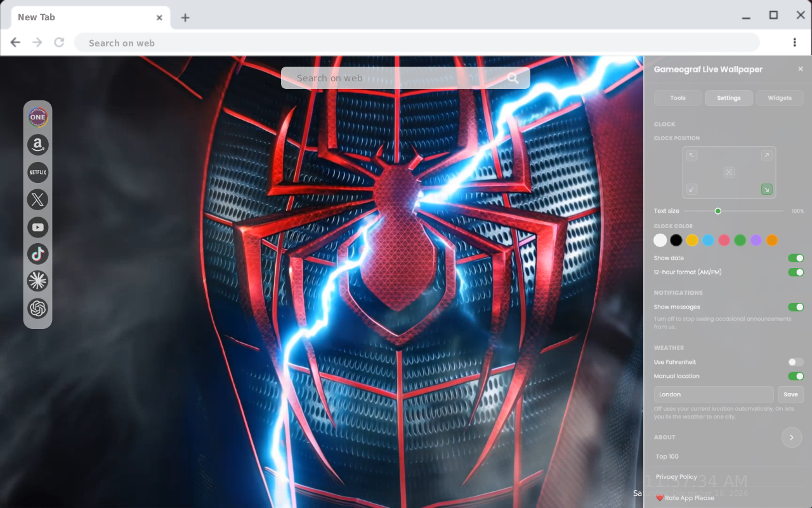This screenshot has height=508, width=812.
Task: Focus the browser address bar
Action: (417, 43)
